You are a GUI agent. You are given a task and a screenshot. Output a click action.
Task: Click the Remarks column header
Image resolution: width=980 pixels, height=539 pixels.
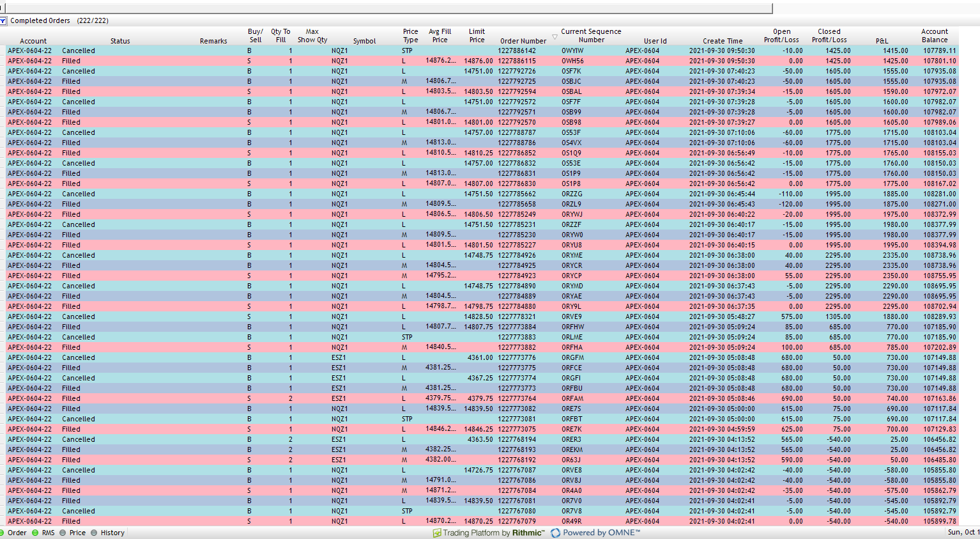coord(213,41)
